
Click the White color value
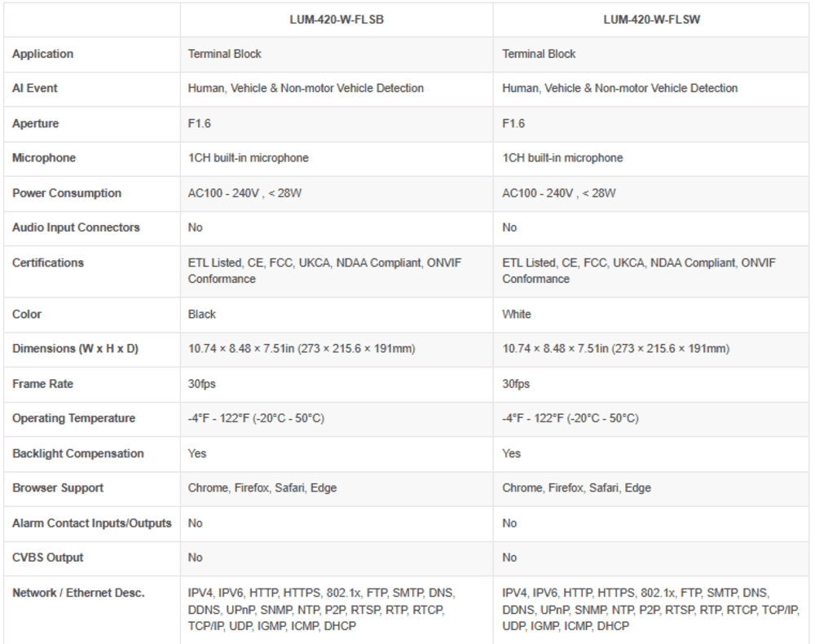pyautogui.click(x=517, y=315)
